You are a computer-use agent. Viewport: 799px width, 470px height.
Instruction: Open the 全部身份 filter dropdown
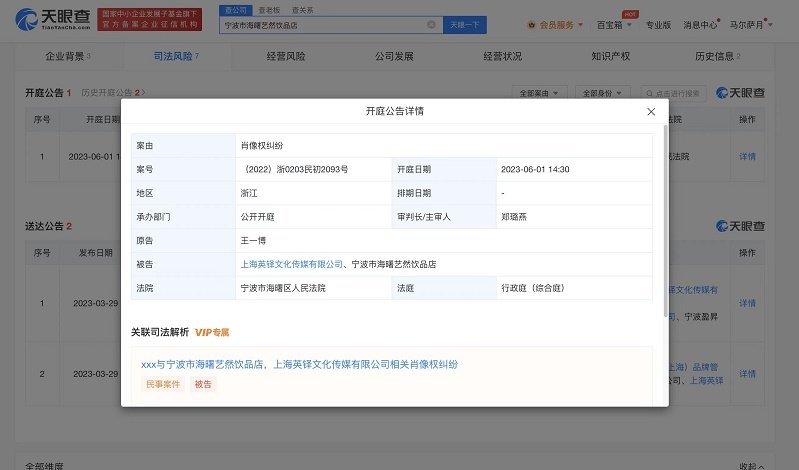click(602, 93)
